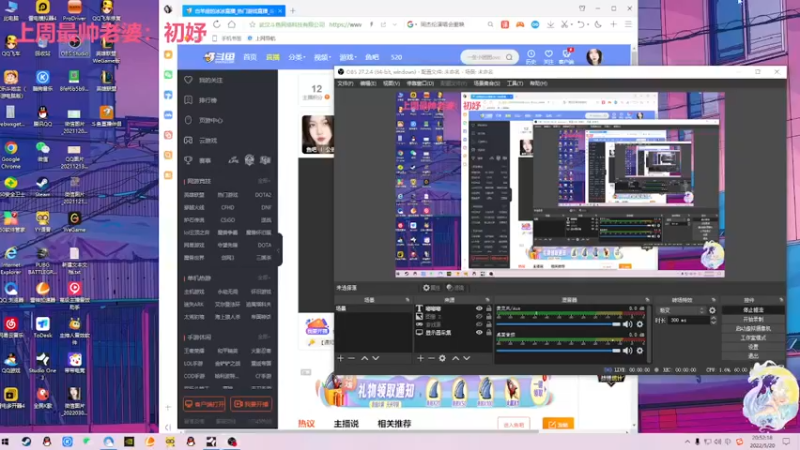Expand 手游休闲 category 全部 link
The image size is (800, 450).
click(x=264, y=337)
